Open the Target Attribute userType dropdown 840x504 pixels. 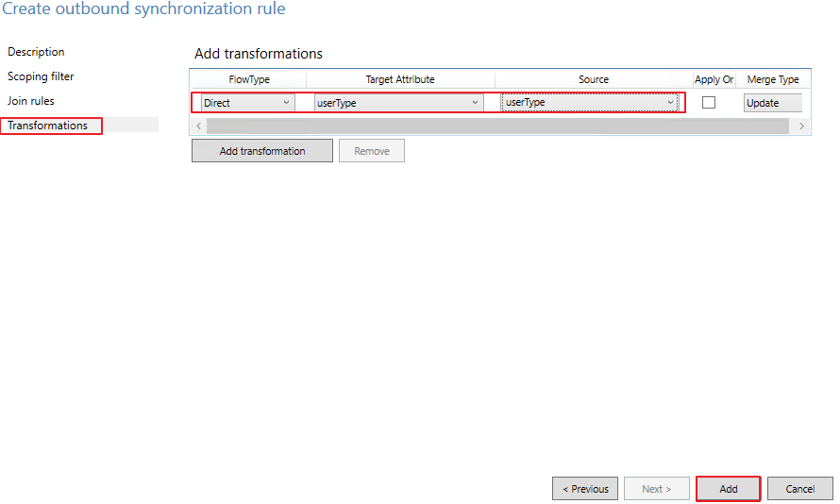point(398,103)
